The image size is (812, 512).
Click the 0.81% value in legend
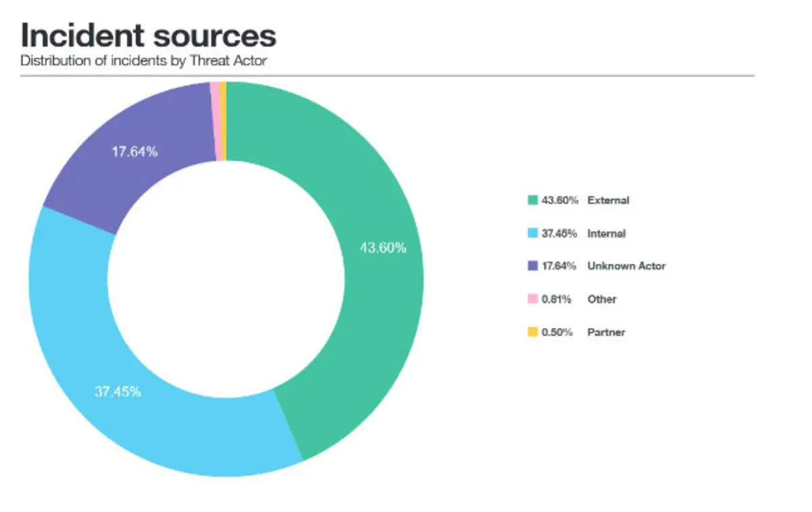coord(557,299)
